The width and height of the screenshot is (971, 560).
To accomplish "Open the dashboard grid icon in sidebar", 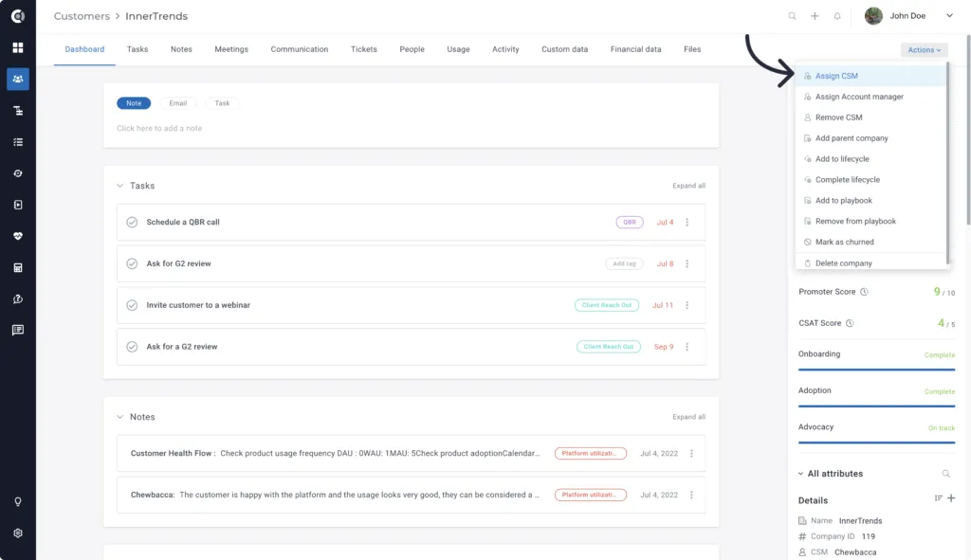I will click(x=18, y=47).
